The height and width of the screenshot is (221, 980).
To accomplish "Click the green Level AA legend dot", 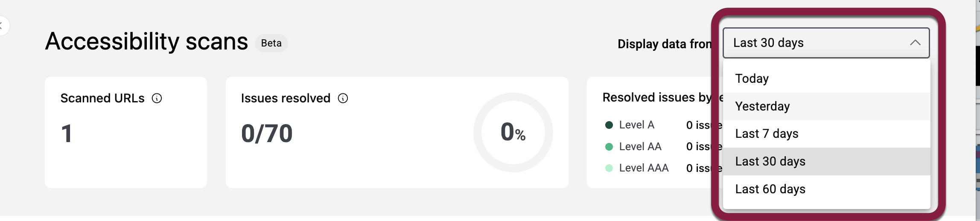I will (x=609, y=147).
